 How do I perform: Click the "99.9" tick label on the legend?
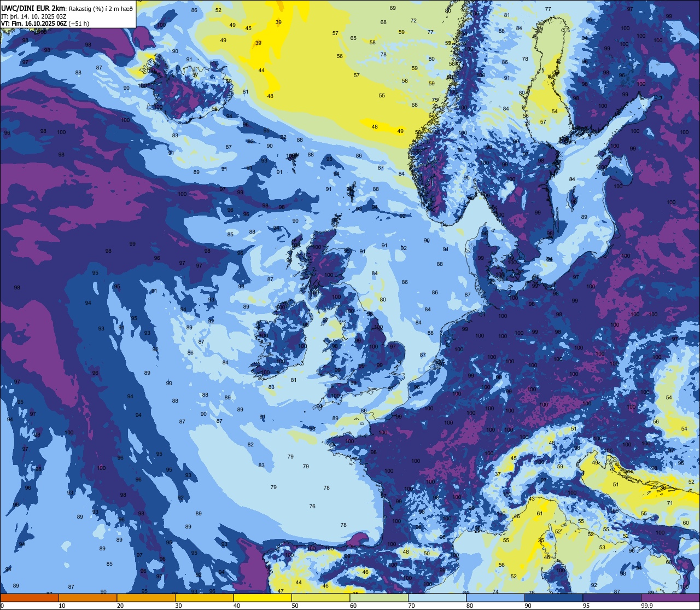tap(647, 606)
